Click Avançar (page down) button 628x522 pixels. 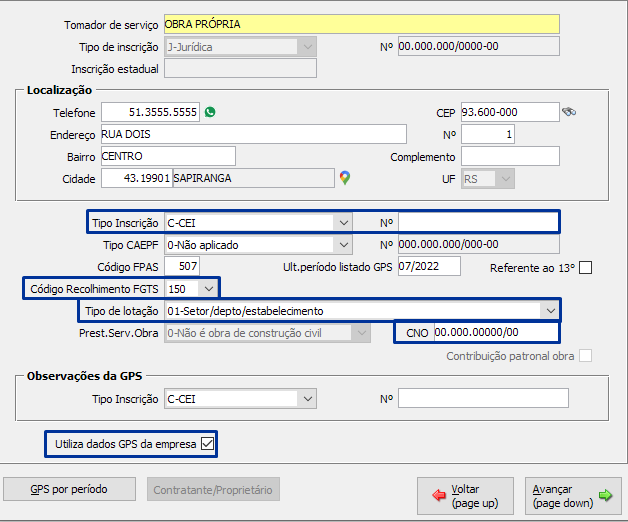pyautogui.click(x=573, y=496)
